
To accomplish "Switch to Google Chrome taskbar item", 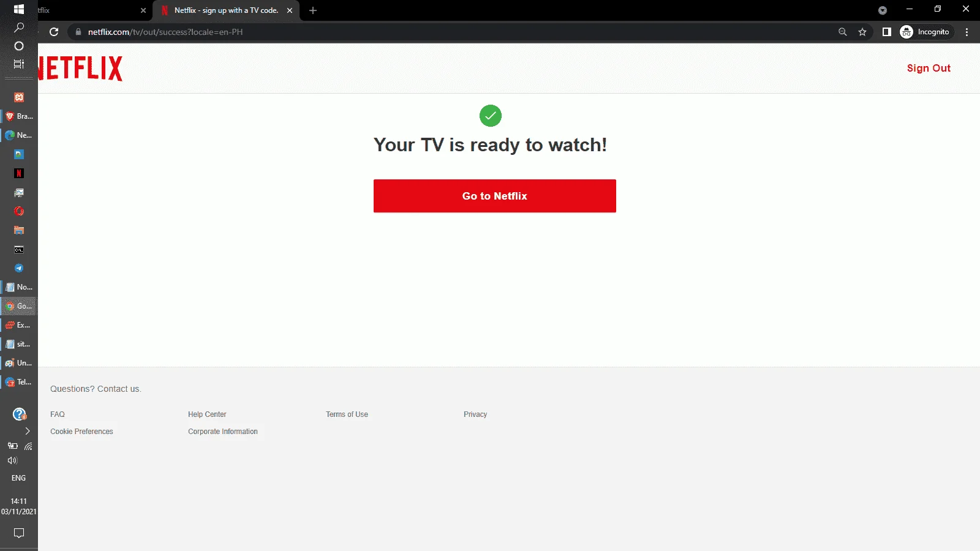I will pos(19,306).
